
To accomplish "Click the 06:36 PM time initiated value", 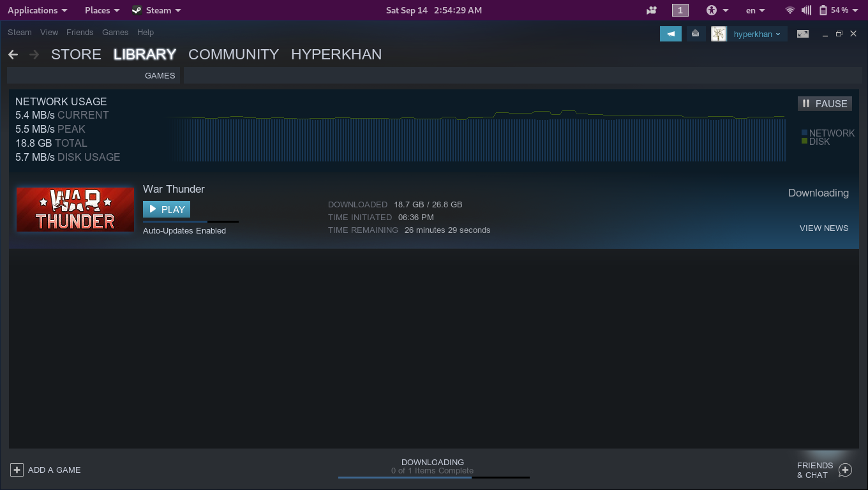I will (416, 218).
